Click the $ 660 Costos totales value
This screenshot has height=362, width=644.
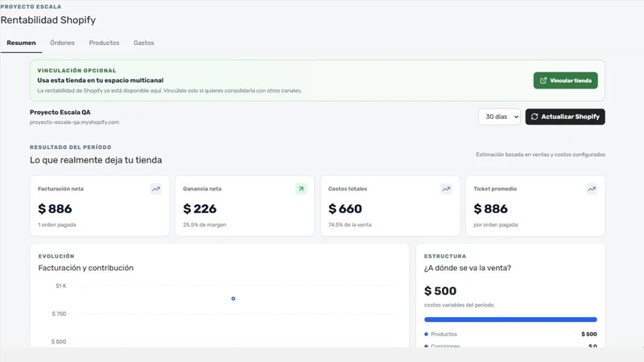345,209
